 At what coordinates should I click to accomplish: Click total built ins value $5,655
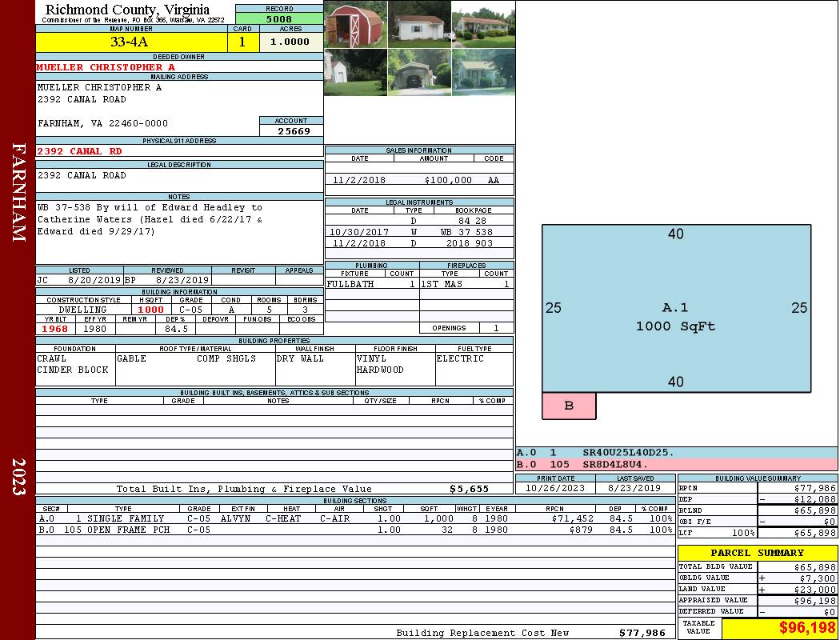click(x=470, y=489)
